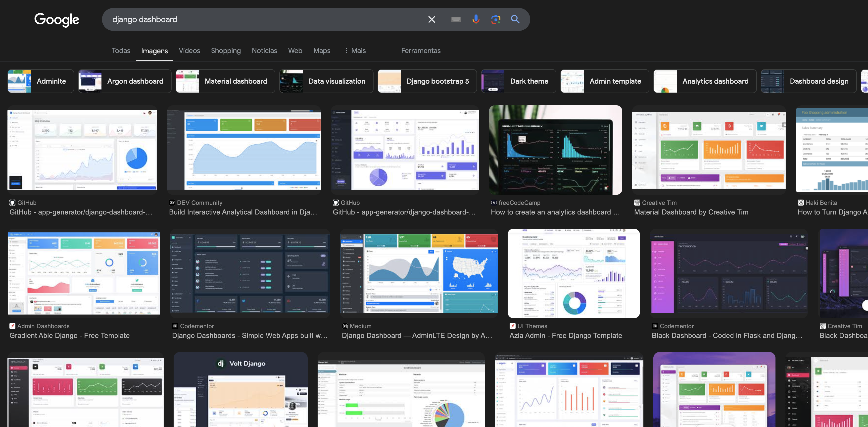Filter by Django bootstrap 5 chip

pos(427,81)
